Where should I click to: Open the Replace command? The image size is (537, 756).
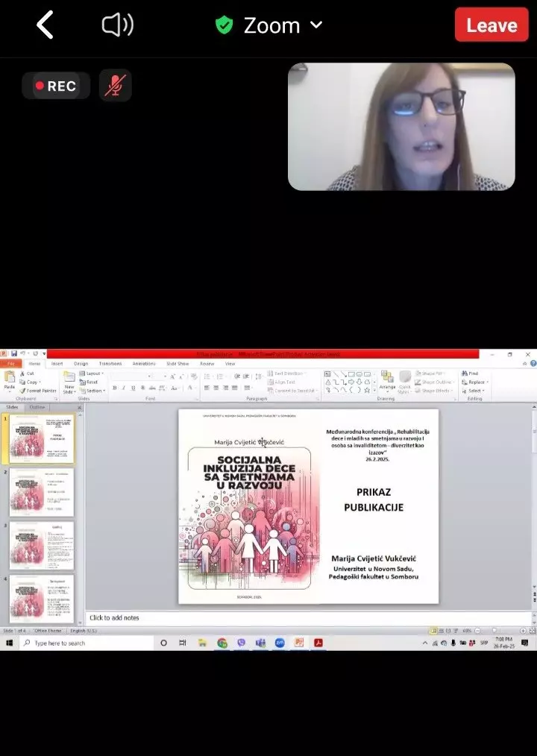475,382
